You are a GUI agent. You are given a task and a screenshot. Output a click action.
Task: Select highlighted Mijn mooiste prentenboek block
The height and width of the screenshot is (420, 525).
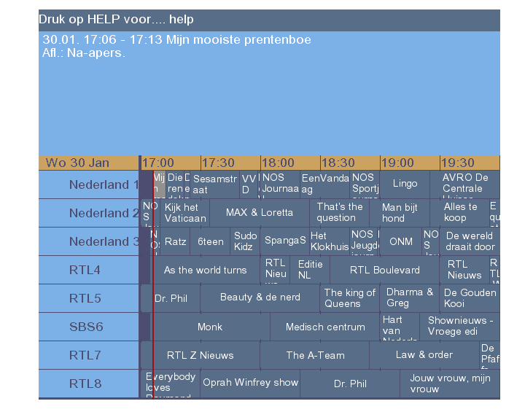coord(160,184)
